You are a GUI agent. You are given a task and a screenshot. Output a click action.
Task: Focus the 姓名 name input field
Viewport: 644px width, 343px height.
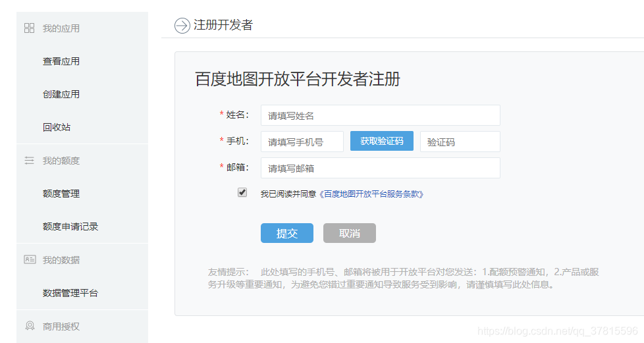(381, 115)
